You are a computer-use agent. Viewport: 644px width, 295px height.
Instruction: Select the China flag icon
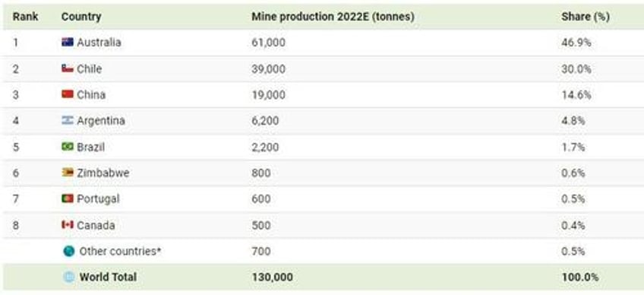tap(68, 94)
